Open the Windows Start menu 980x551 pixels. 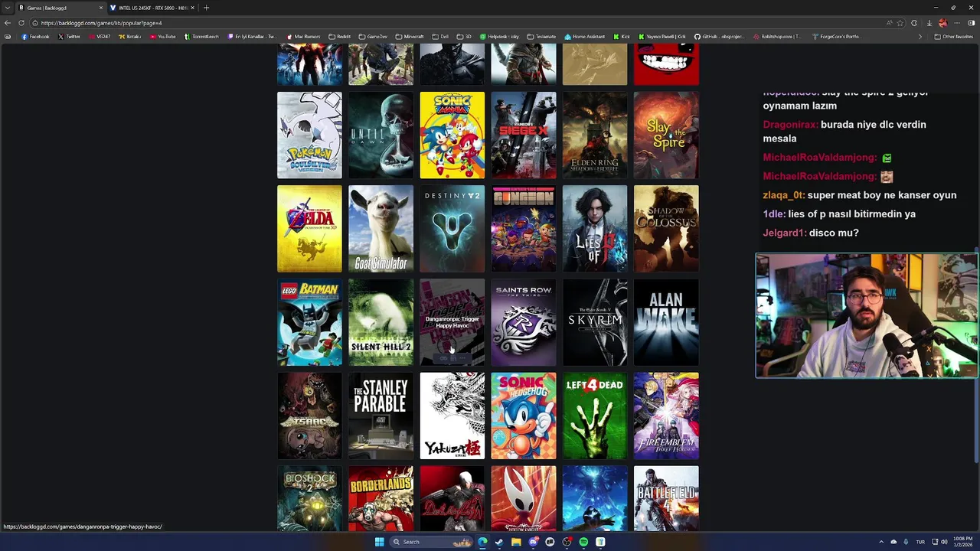[379, 542]
